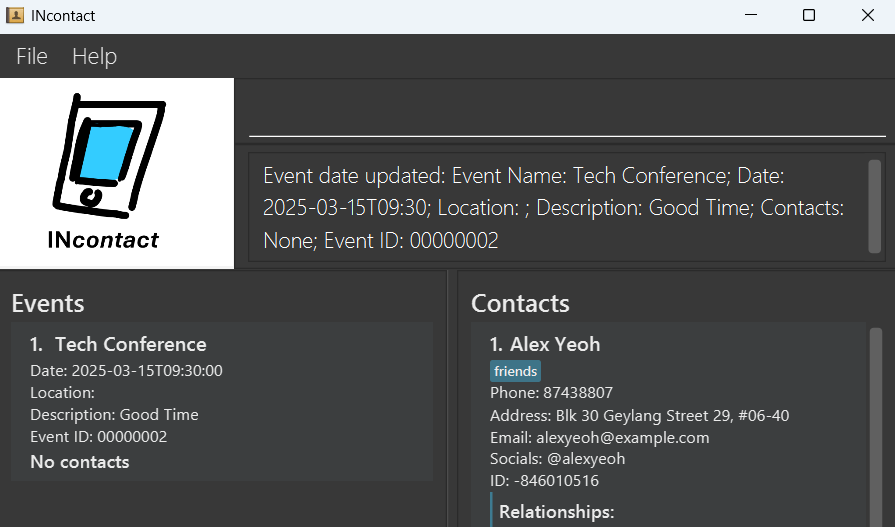The width and height of the screenshot is (895, 527).
Task: Click the event Location: line
Action: (x=62, y=393)
